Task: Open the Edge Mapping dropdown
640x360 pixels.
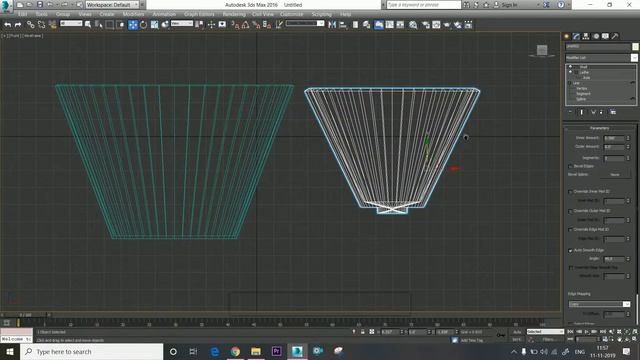Action: pyautogui.click(x=599, y=304)
